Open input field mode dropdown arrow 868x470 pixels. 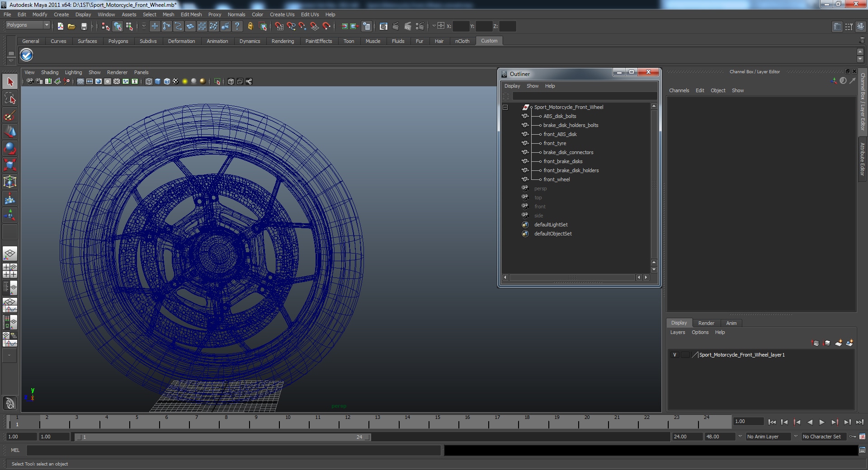434,26
